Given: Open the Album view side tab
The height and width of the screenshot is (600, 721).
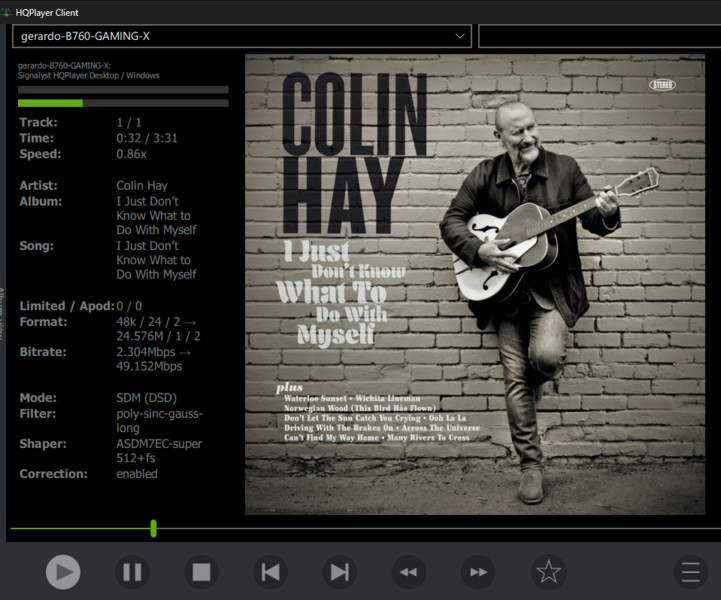Looking at the screenshot, I should [2, 313].
